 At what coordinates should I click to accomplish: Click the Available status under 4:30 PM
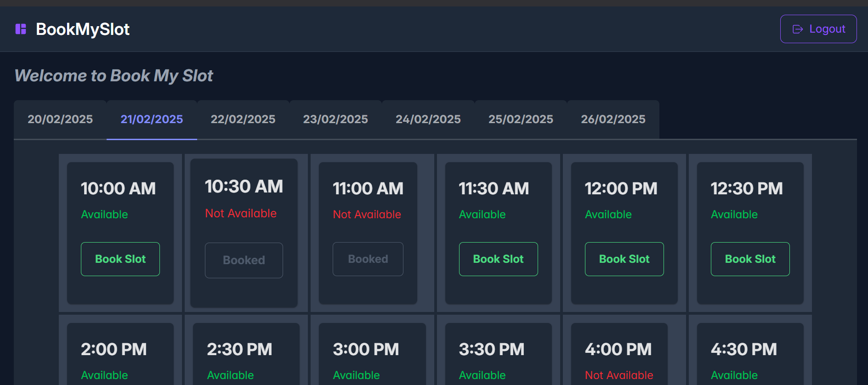coord(734,375)
